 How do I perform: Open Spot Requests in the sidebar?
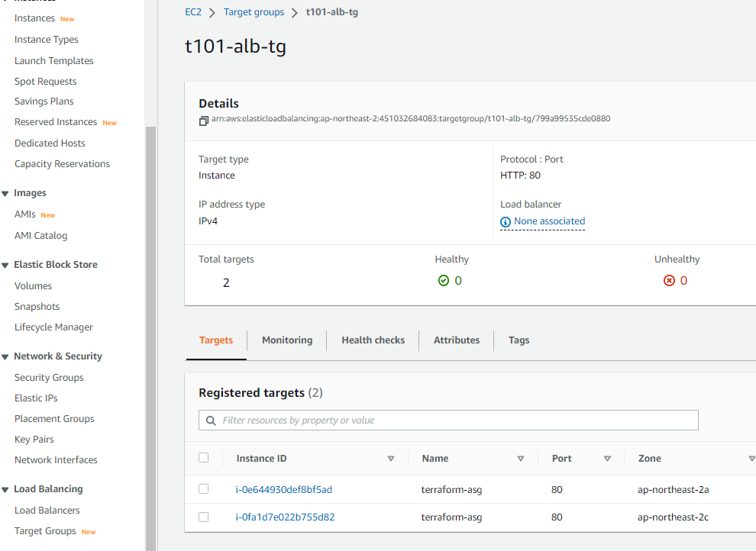tap(45, 82)
